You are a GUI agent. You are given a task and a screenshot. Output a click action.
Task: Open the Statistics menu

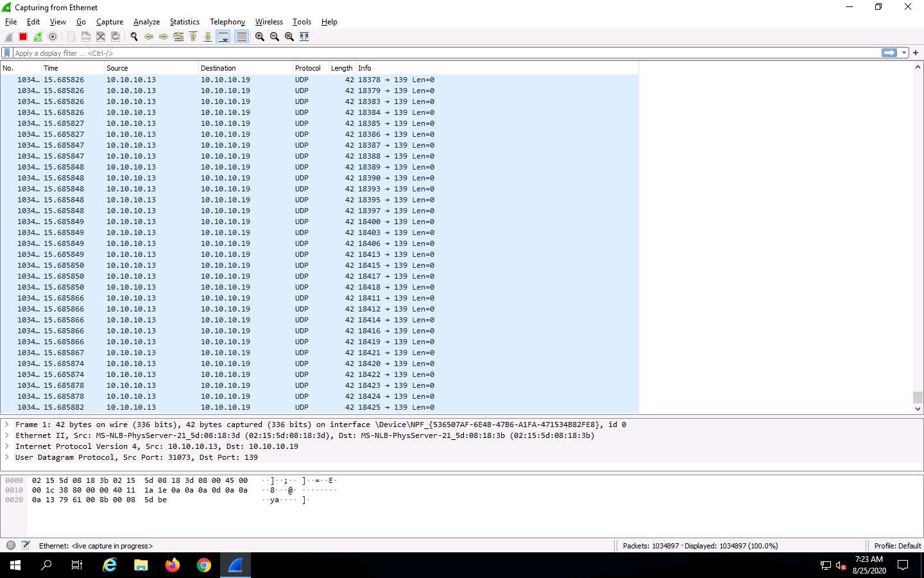(184, 22)
